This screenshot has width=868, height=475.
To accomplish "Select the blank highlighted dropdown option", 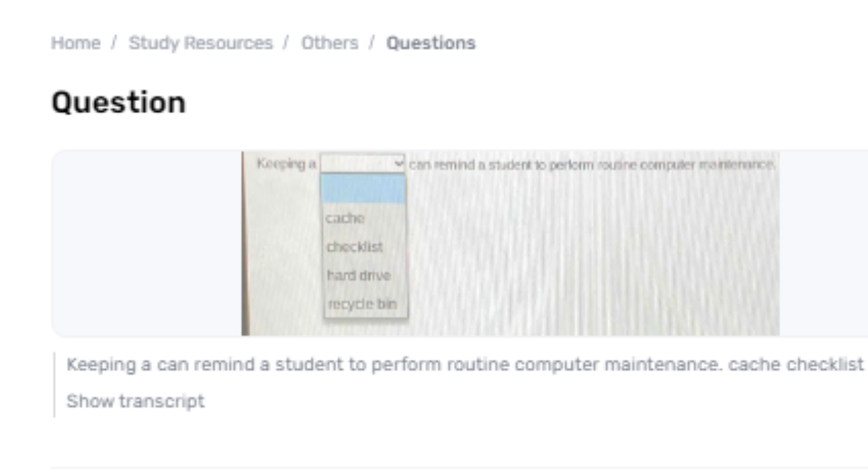I will click(364, 189).
